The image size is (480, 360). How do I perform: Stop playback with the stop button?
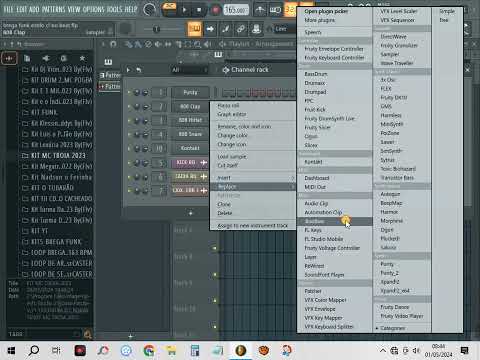199,10
